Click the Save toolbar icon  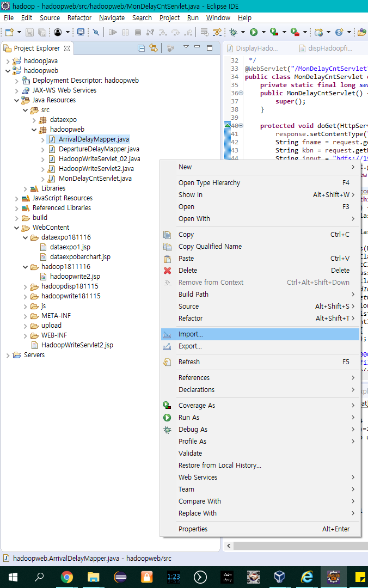[x=29, y=32]
